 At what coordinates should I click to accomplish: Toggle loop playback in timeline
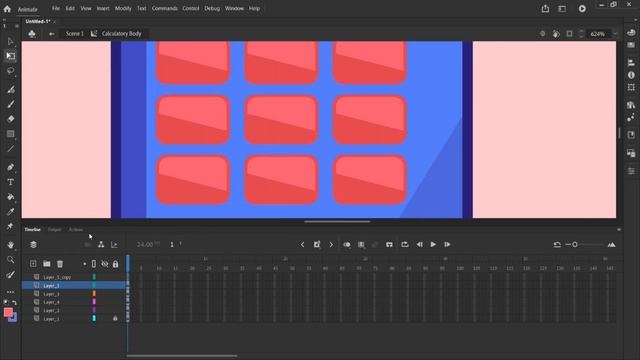404,244
